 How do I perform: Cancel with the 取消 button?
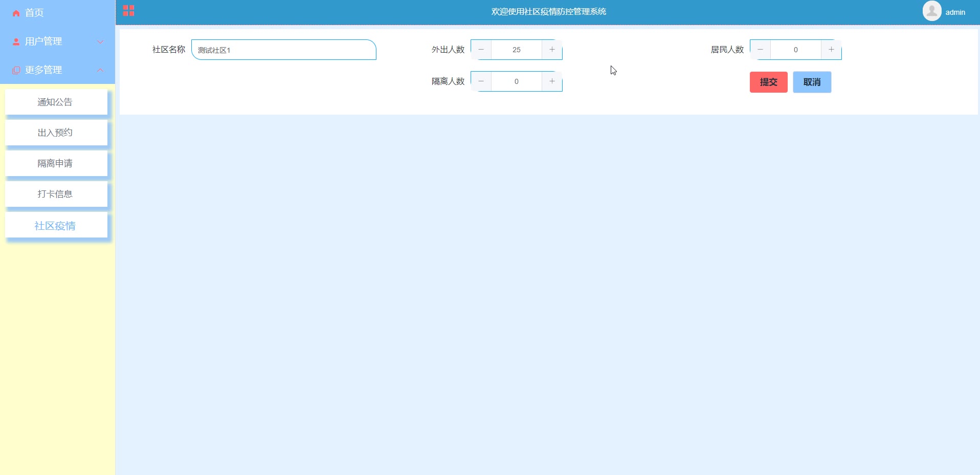pos(812,82)
